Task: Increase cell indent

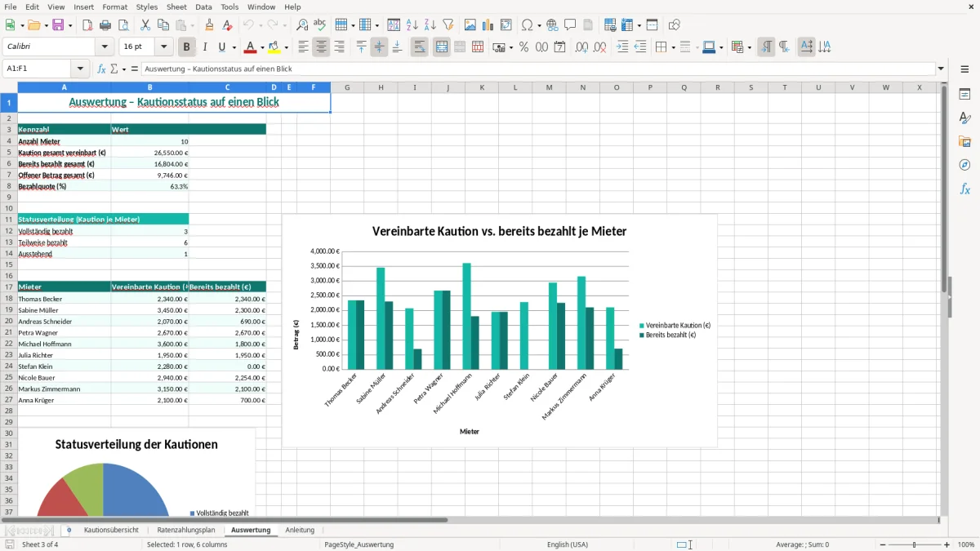Action: coord(622,47)
